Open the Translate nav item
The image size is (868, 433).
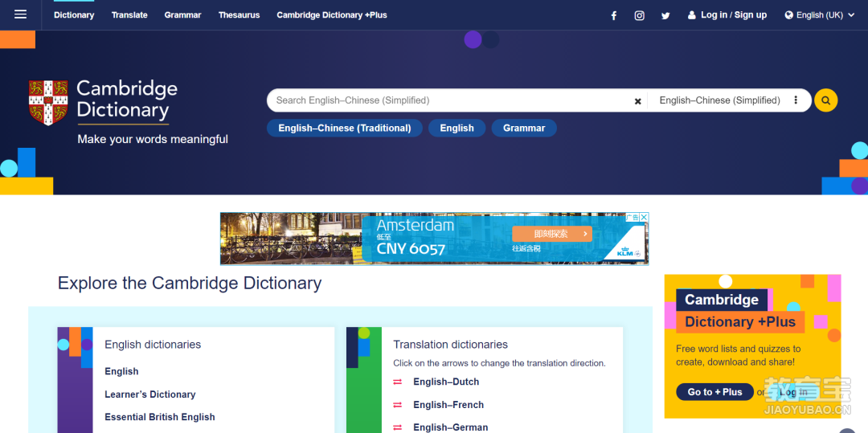[x=129, y=15]
